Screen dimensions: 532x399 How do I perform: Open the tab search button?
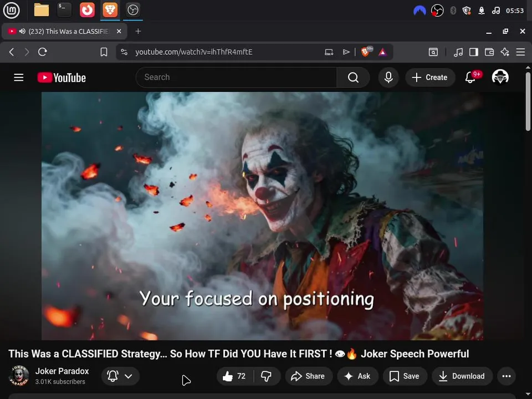(433, 52)
